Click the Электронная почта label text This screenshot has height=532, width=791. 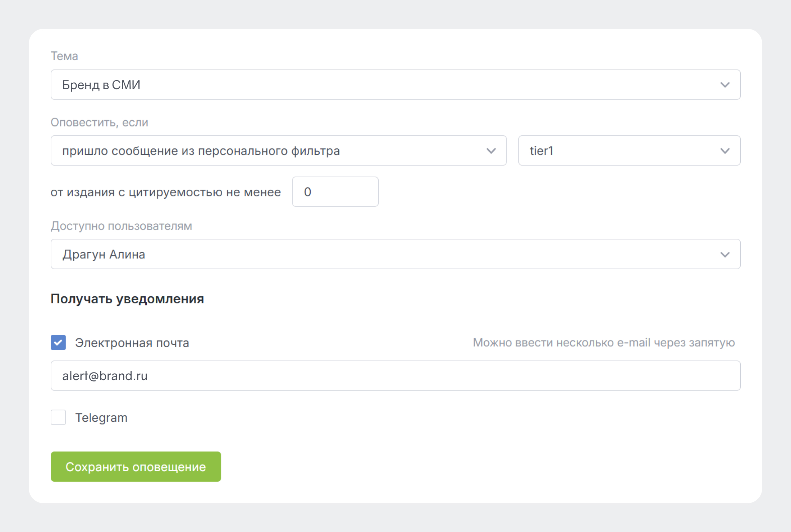[132, 343]
